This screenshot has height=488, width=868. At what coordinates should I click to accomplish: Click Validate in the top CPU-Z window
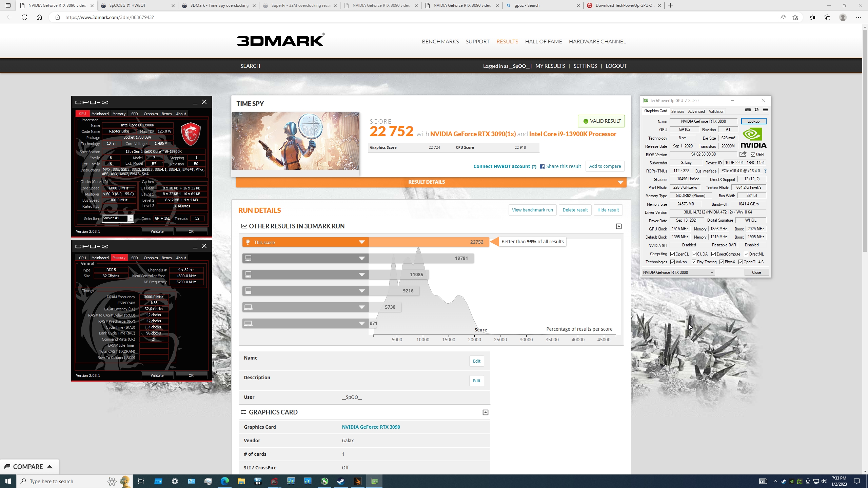157,231
